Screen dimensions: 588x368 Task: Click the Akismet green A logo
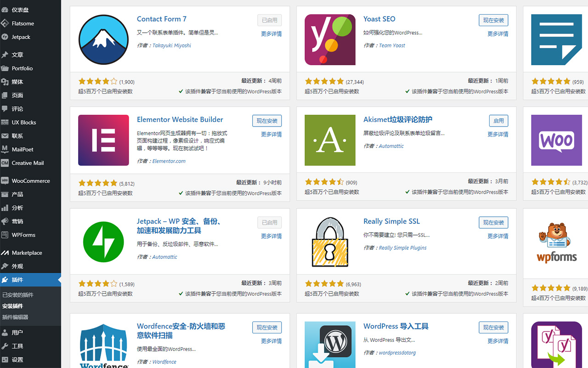click(330, 140)
